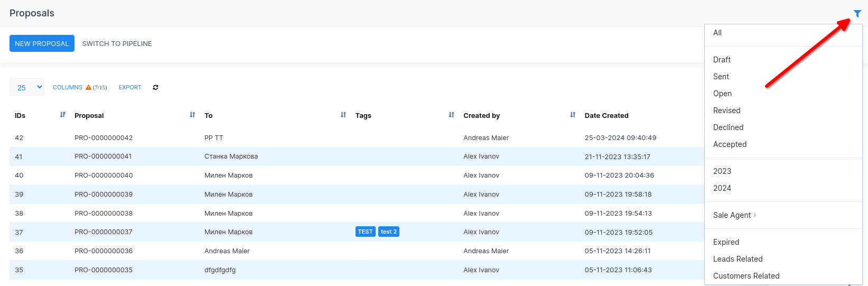Select Draft filter option

click(x=722, y=60)
